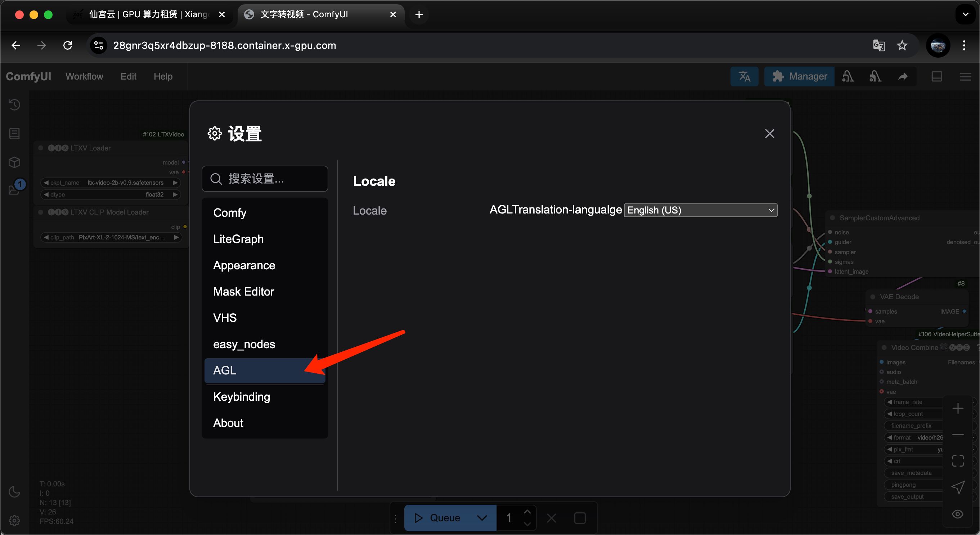Viewport: 980px width, 535px height.
Task: Select the easy_nodes settings category
Action: 265,344
